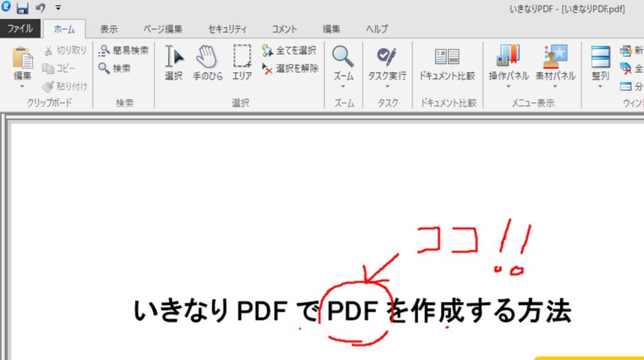Open the quick access toolbar customize arrow
644x360 pixels.
click(58, 8)
